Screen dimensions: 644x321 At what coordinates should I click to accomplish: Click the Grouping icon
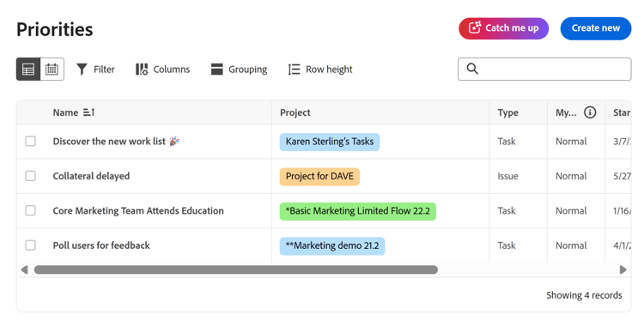point(217,70)
